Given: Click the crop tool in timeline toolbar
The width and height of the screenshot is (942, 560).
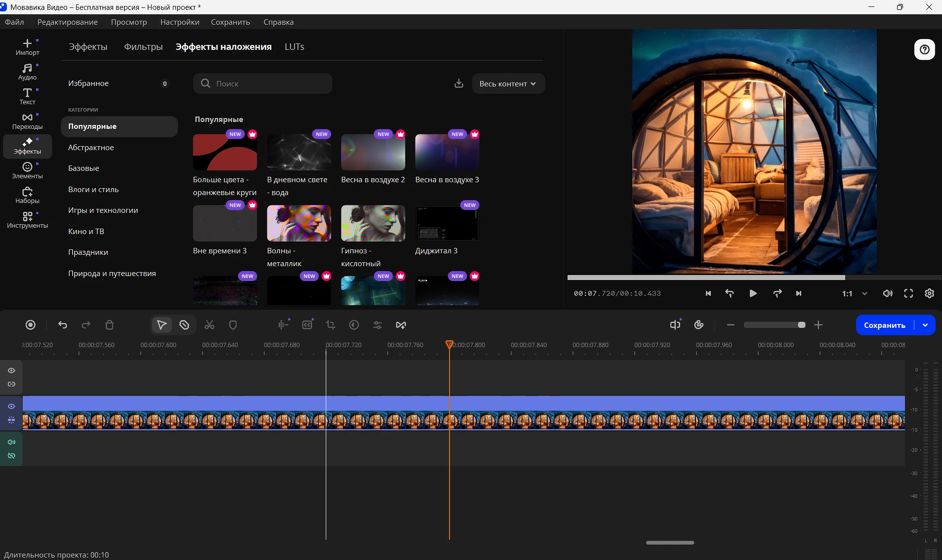Looking at the screenshot, I should point(330,325).
